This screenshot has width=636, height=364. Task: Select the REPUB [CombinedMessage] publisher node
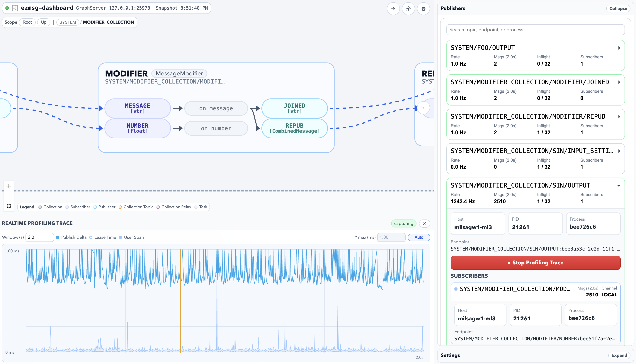coord(295,128)
